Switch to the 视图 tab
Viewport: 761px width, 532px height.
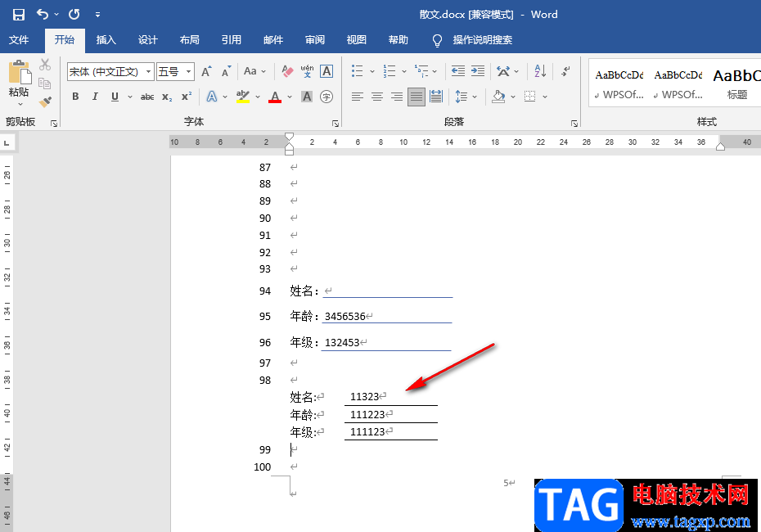(x=356, y=40)
